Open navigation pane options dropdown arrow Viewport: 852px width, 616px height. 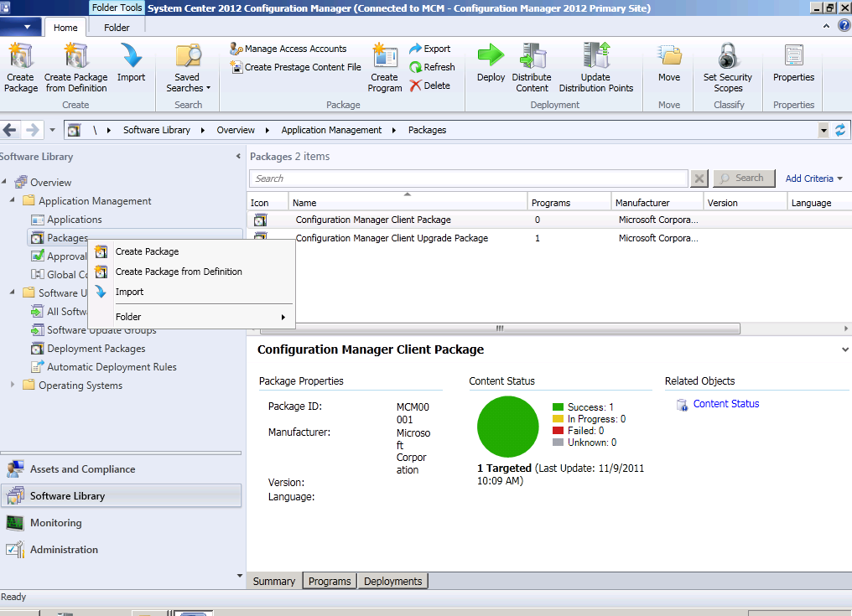pos(240,575)
